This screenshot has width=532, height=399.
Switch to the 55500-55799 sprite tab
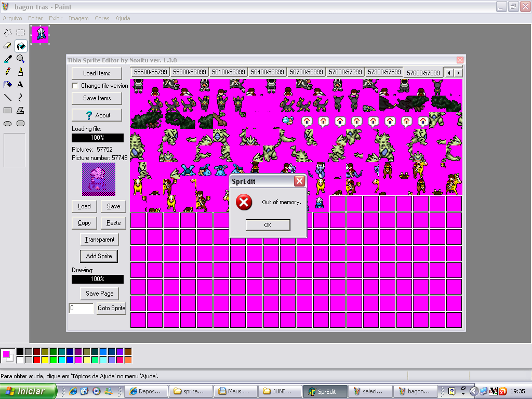click(150, 72)
